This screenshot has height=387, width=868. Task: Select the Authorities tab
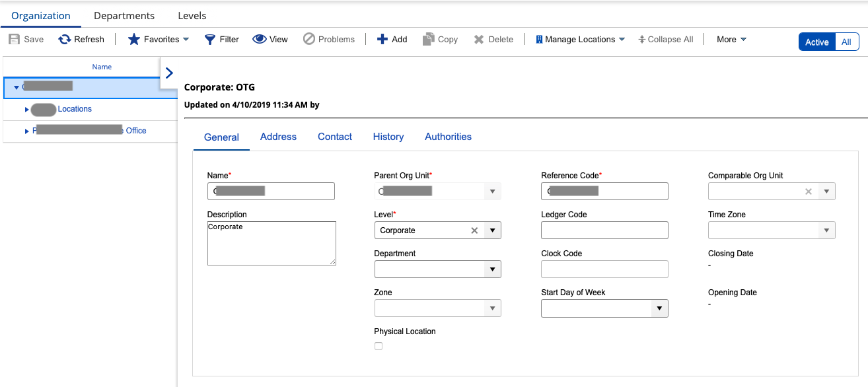(448, 137)
